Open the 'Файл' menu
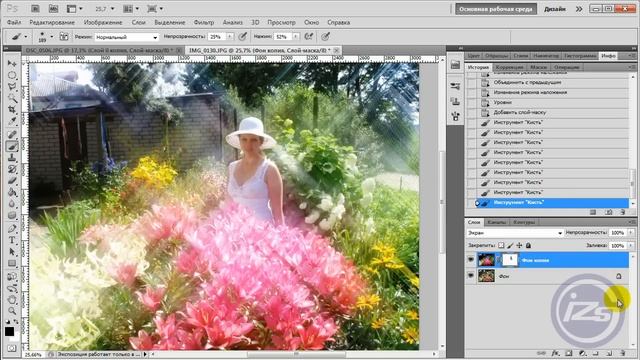 pyautogui.click(x=13, y=22)
